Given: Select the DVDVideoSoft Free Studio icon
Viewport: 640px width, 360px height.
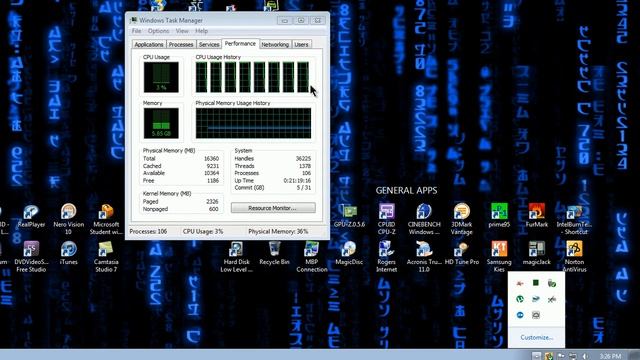Looking at the screenshot, I should pos(31,257).
